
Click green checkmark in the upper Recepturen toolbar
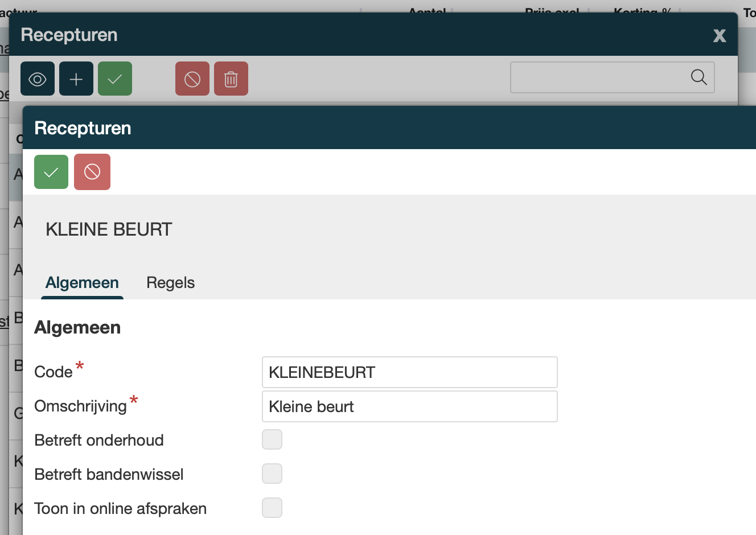point(115,79)
